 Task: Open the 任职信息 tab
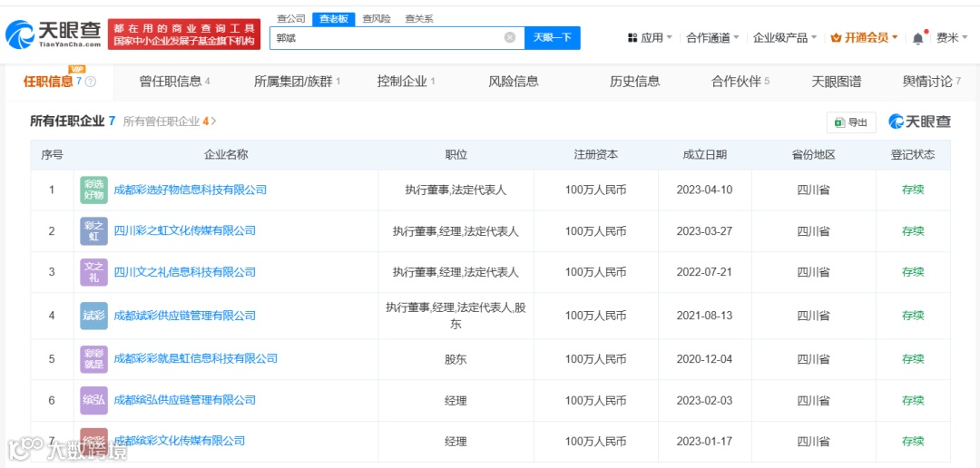point(59,82)
